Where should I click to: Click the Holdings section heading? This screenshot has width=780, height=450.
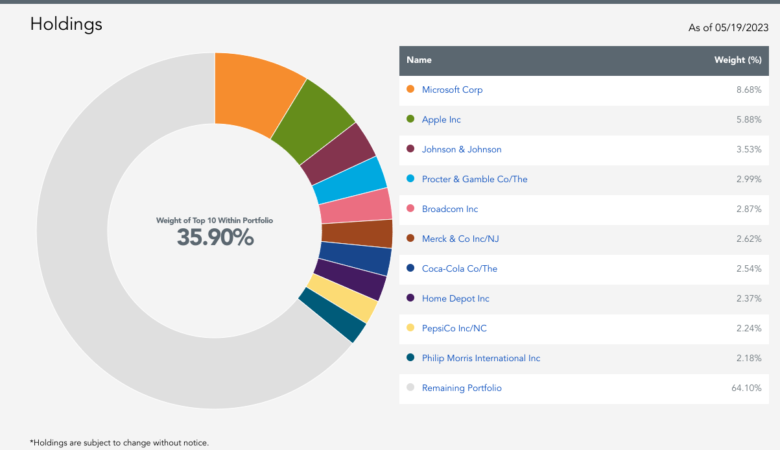66,24
